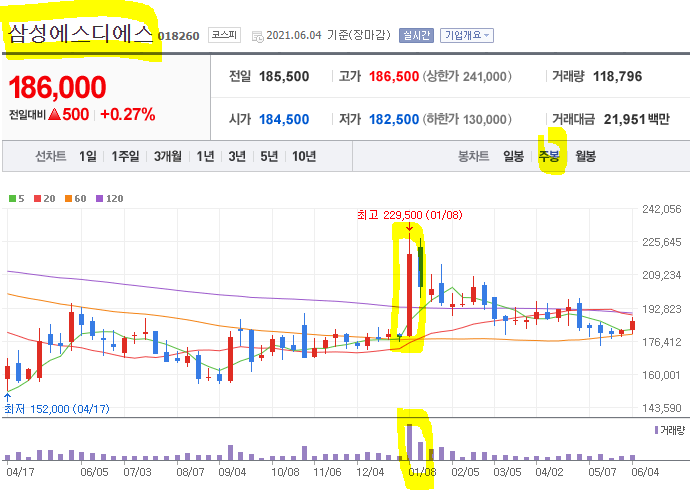Select the 1주일 line chart tab

click(x=125, y=156)
